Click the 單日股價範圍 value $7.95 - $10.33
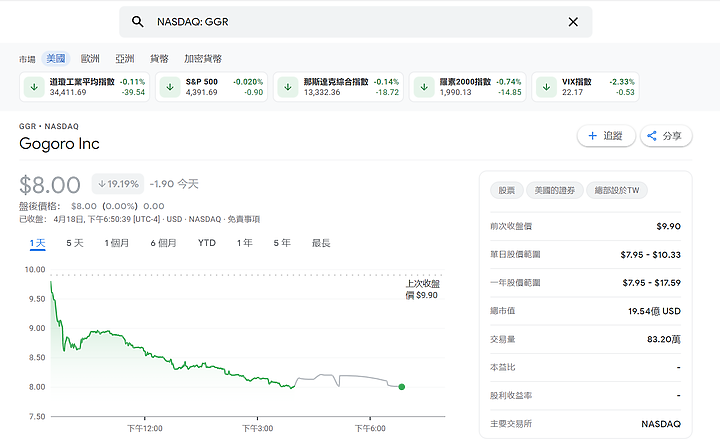720x443 pixels. tap(651, 255)
